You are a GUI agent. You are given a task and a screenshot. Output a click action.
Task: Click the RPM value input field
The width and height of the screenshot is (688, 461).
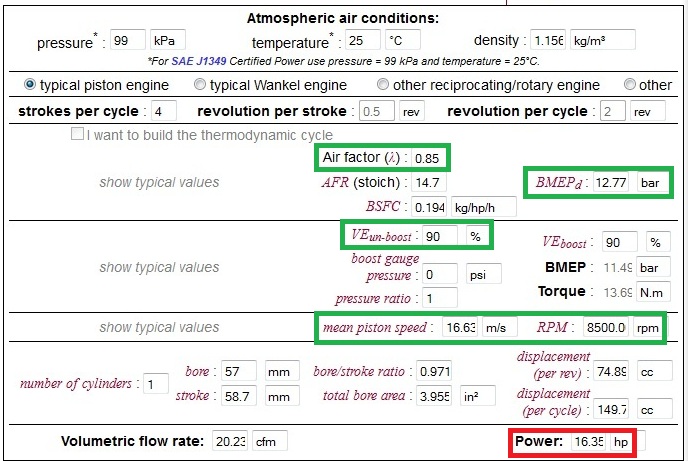click(x=609, y=327)
